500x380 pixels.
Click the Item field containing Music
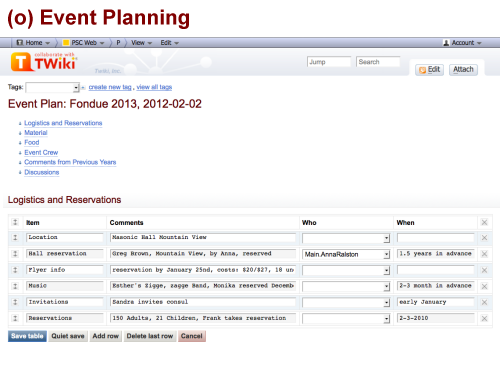pyautogui.click(x=65, y=286)
